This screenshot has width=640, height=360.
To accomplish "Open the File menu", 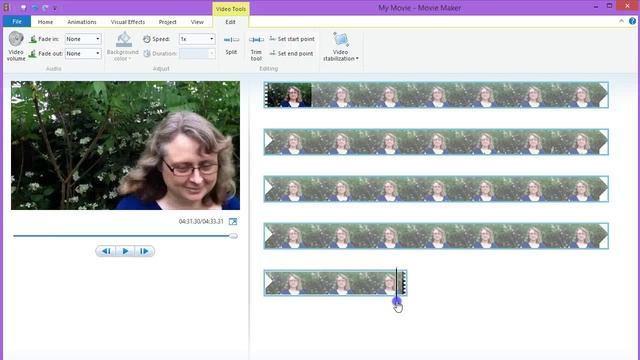I will pos(17,22).
